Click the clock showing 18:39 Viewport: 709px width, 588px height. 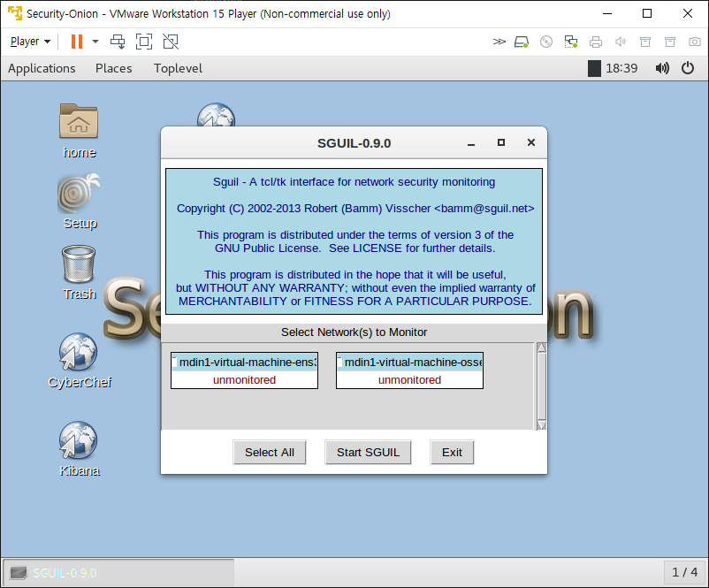coord(621,68)
